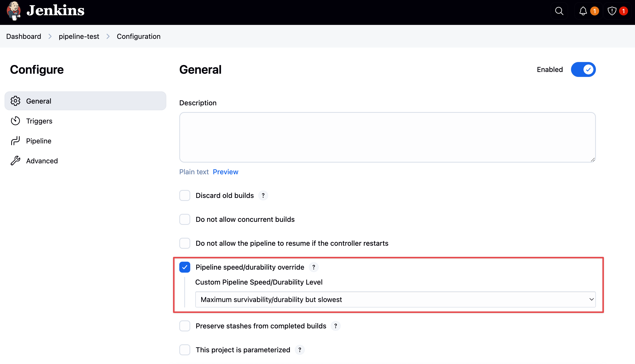Viewport: 635px width, 364px height.
Task: Toggle the Enabled switch off
Action: [583, 69]
